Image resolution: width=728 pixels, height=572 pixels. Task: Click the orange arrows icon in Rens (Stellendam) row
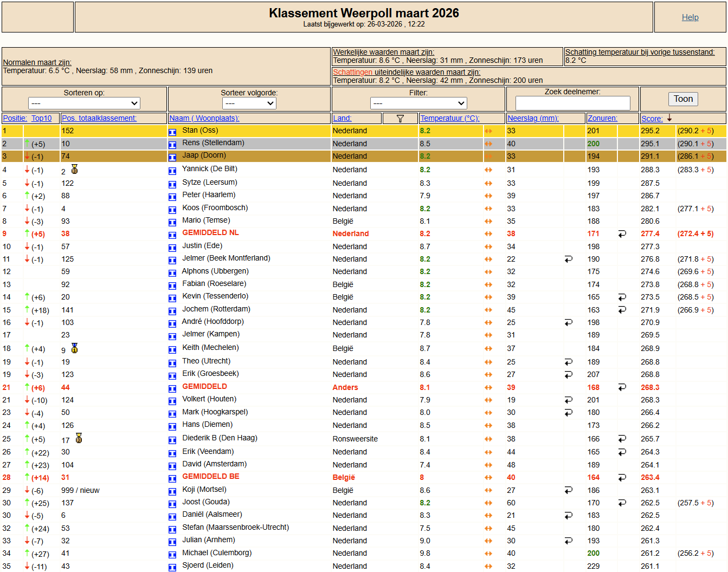click(488, 144)
